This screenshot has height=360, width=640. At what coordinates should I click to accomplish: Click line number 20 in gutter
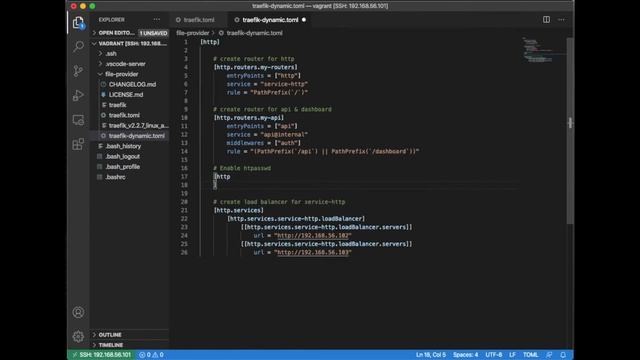(x=184, y=202)
